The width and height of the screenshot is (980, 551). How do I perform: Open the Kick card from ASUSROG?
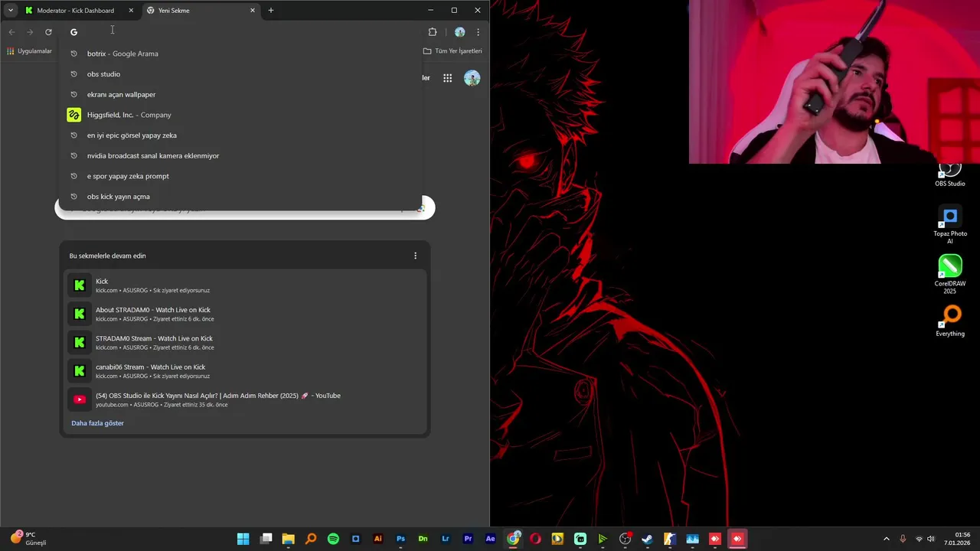245,285
